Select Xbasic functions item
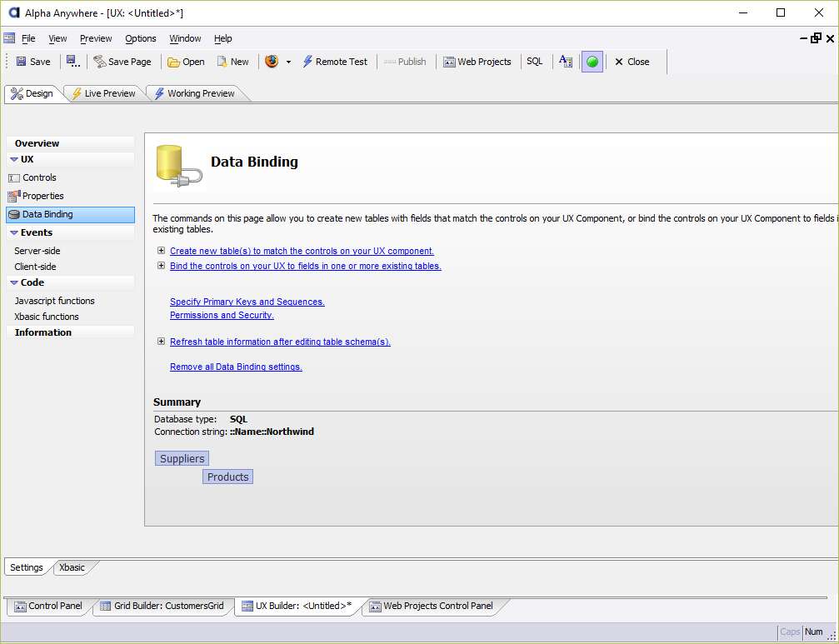Viewport: 839px width, 644px height. [47, 317]
